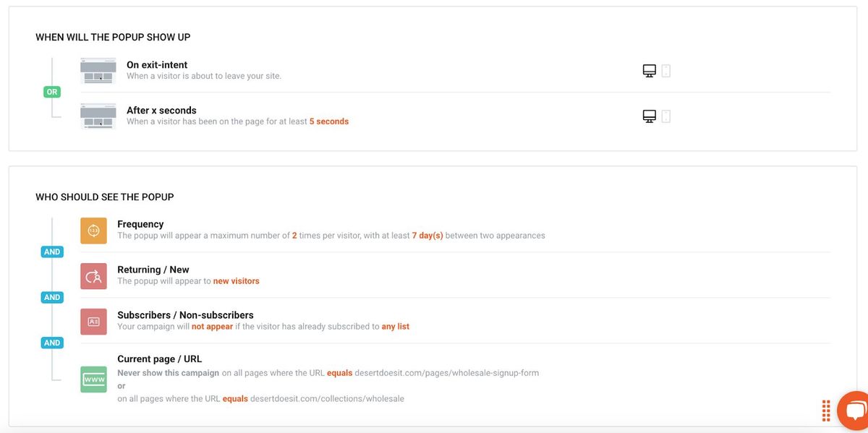
Task: Change the 7 day(s) frequency interval
Action: click(427, 236)
